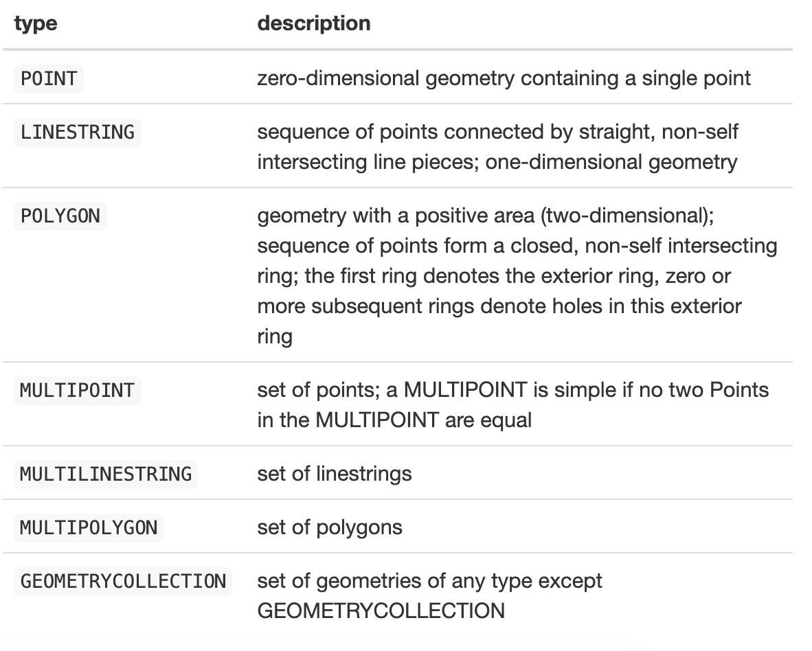
Task: Click GEOMETRYCOLLECTION label in the type column
Action: [123, 581]
